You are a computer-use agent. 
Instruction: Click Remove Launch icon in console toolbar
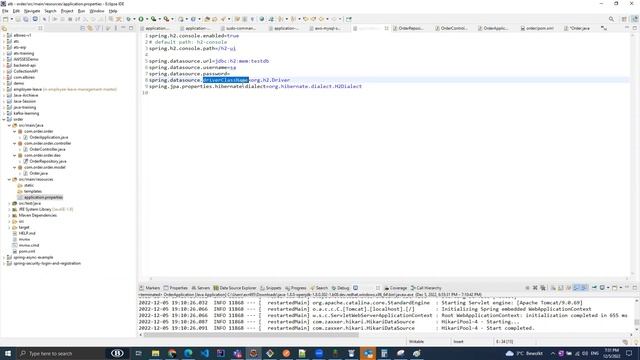[x=535, y=288]
